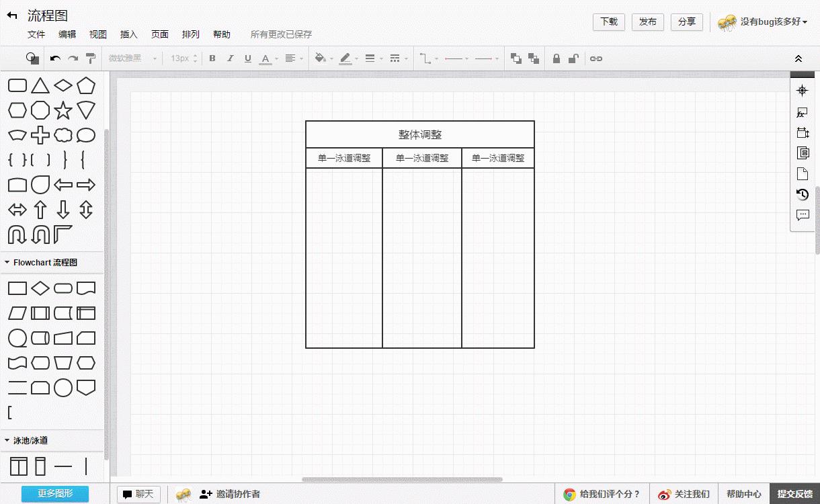Insert a hyperlink using the link icon
Screen dimensions: 820x504
[596, 58]
